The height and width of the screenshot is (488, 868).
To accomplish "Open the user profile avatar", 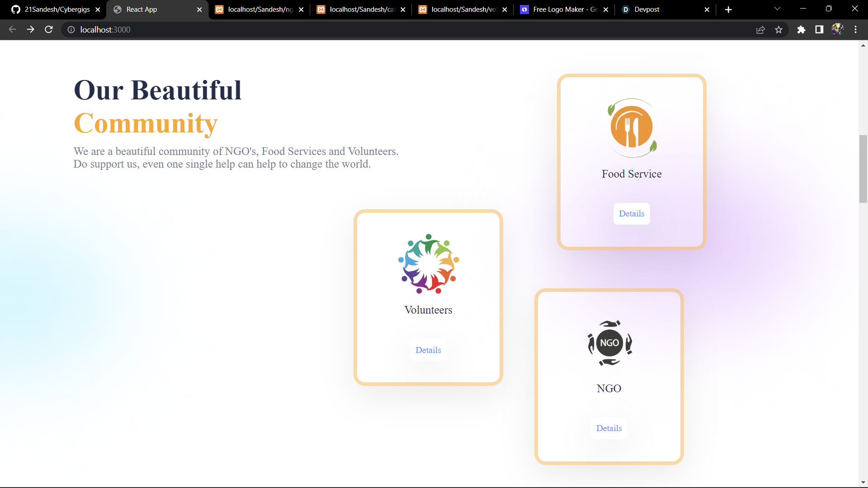I will pyautogui.click(x=837, y=29).
